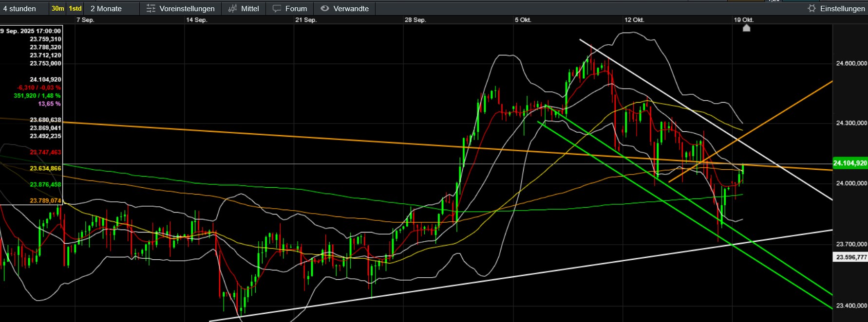Open the 2 Monate time range dropdown

point(106,9)
